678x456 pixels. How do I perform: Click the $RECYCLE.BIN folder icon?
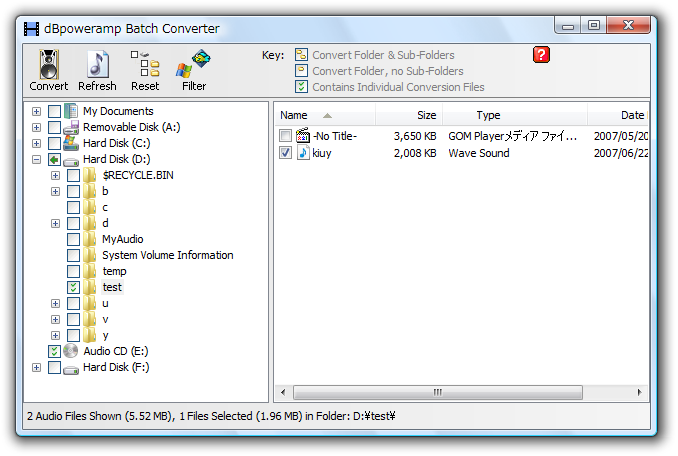(x=90, y=175)
